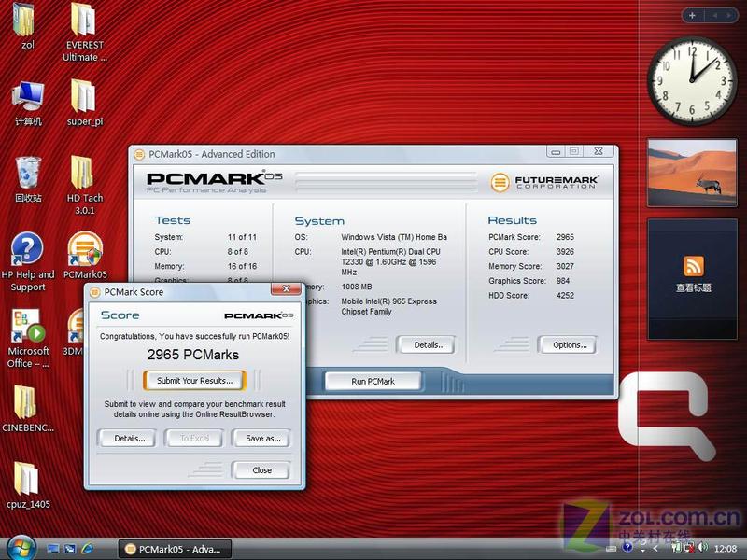Click Details in PCMark Score dialog

click(129, 438)
